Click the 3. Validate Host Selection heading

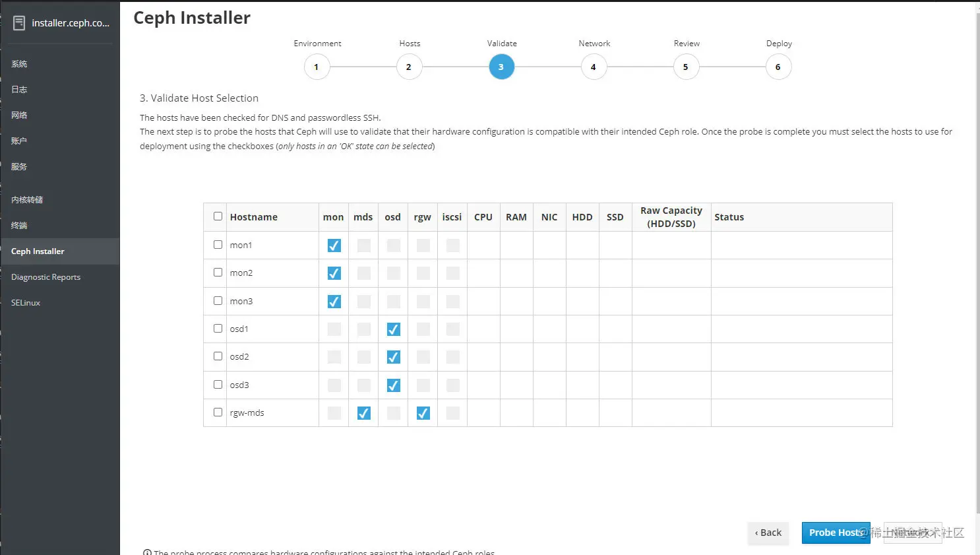pos(199,98)
